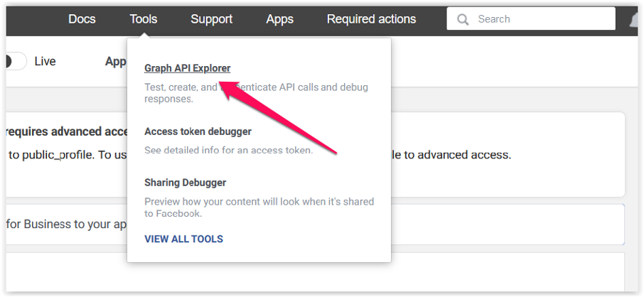This screenshot has height=297, width=644.
Task: Open the Docs navigation menu
Action: pyautogui.click(x=82, y=19)
